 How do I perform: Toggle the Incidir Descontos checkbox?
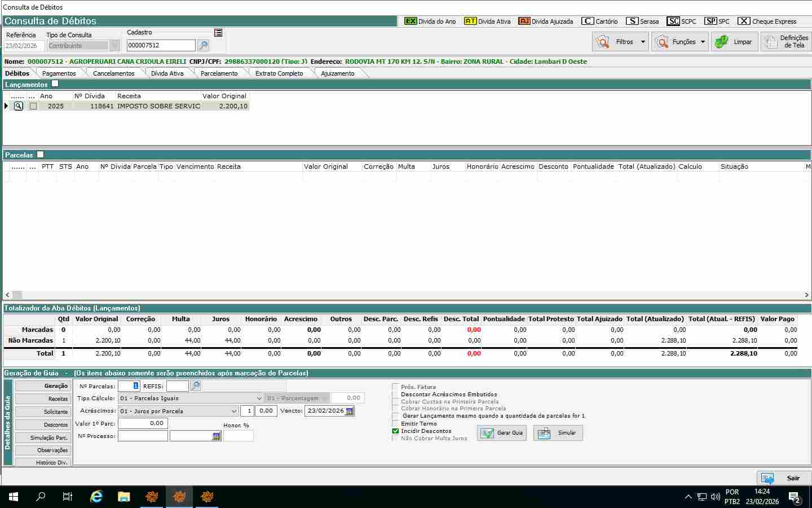395,431
